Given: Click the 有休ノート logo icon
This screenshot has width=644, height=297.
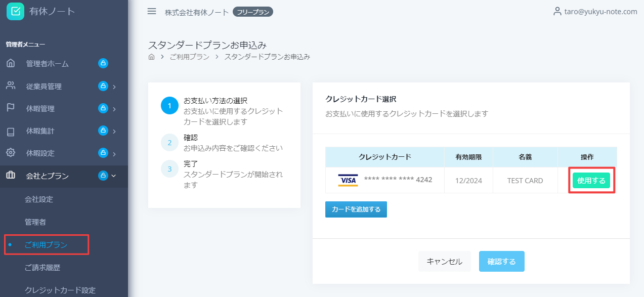Looking at the screenshot, I should pos(15,11).
